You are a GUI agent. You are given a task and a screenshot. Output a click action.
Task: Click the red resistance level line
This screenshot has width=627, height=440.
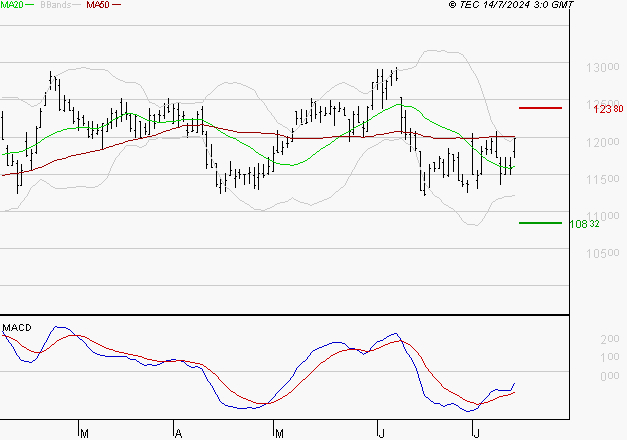click(x=540, y=108)
